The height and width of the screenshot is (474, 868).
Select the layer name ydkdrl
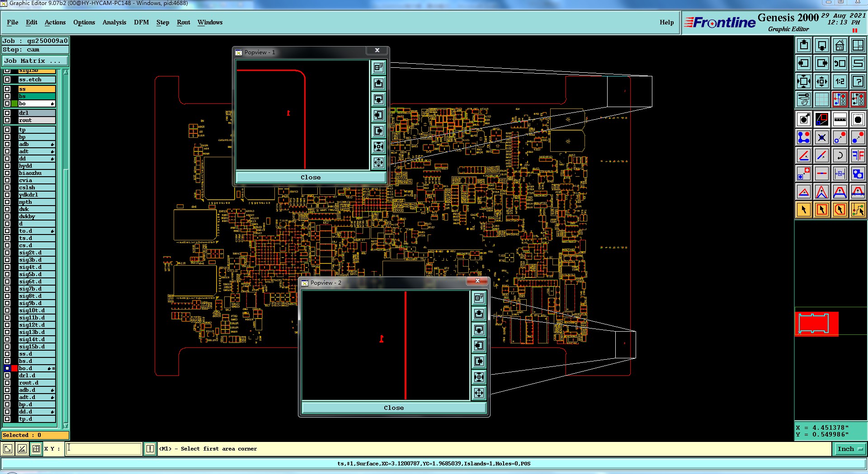pos(37,195)
